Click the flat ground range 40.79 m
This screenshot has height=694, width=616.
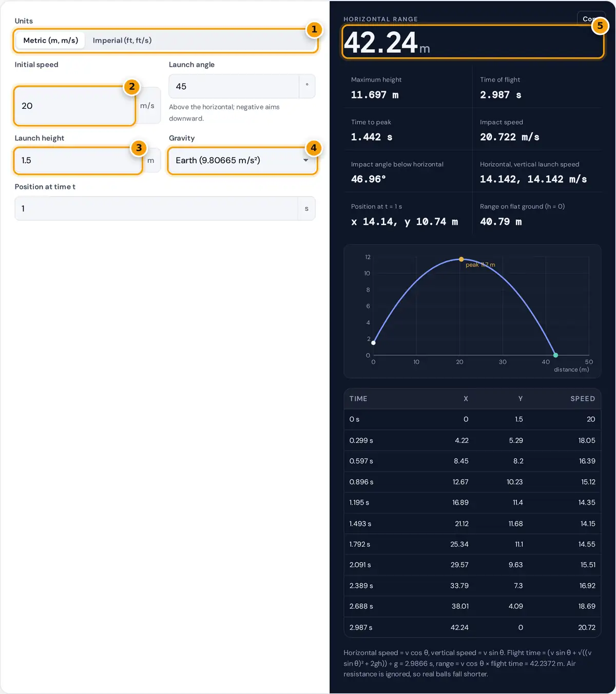pos(500,222)
